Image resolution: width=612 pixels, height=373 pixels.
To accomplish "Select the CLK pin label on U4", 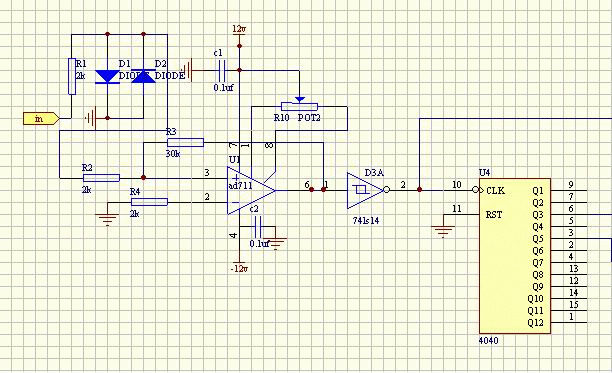I will pyautogui.click(x=495, y=190).
